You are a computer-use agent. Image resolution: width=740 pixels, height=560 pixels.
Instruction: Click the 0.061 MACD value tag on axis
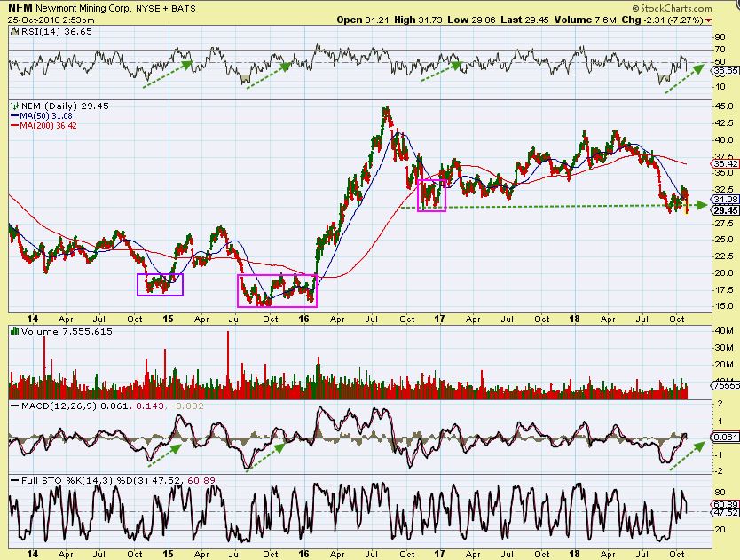click(x=726, y=438)
